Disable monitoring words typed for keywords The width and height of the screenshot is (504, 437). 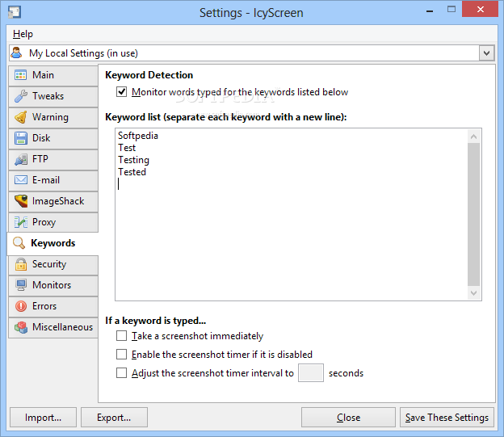click(x=121, y=92)
